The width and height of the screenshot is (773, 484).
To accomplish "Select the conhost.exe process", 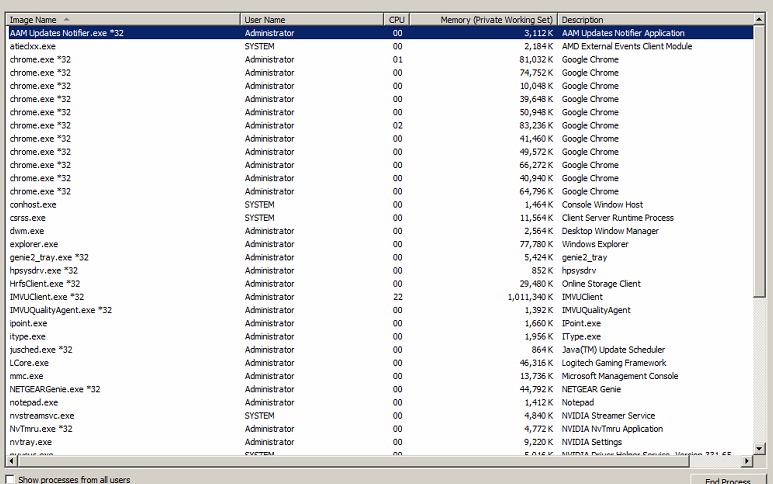I will (380, 205).
